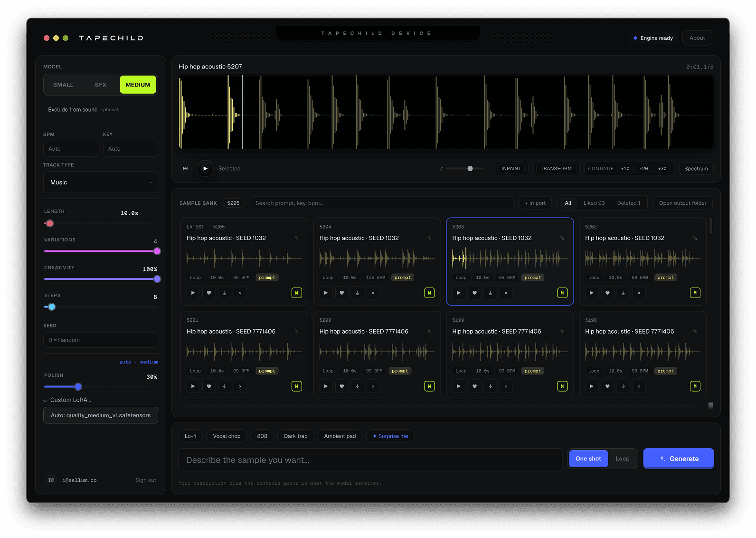
Task: Click Surprise me
Action: point(390,436)
